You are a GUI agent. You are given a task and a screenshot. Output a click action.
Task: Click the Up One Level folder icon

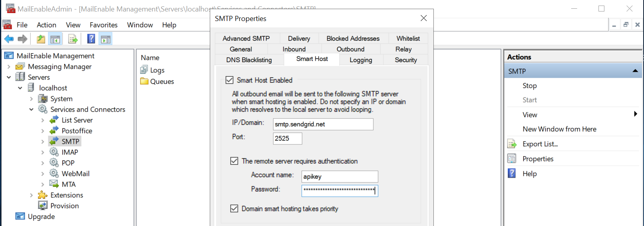click(41, 39)
